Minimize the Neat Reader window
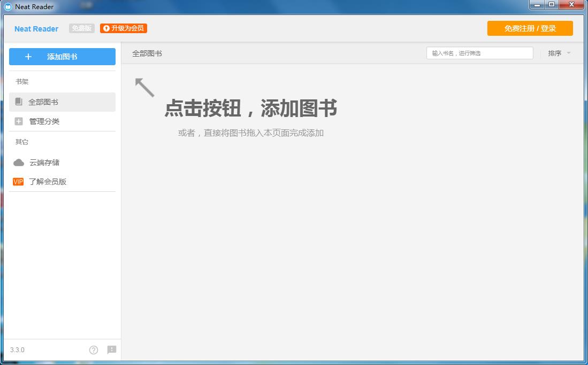This screenshot has width=588, height=365. [537, 5]
